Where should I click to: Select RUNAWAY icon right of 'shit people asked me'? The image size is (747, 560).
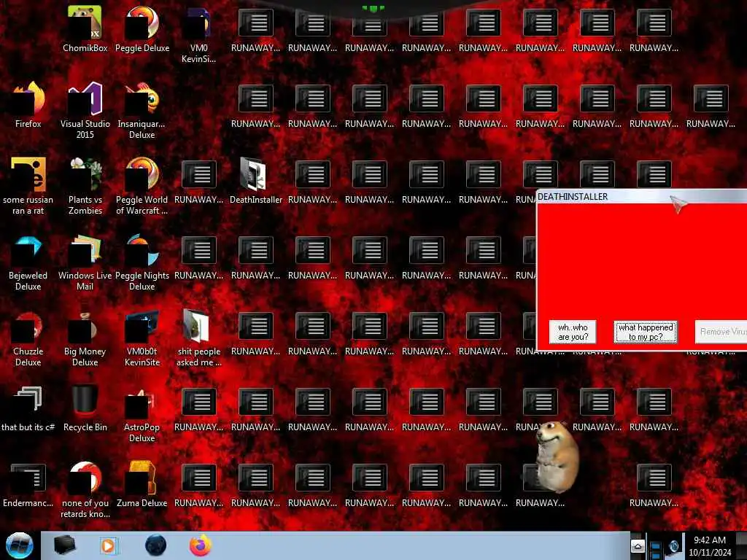coord(256,332)
